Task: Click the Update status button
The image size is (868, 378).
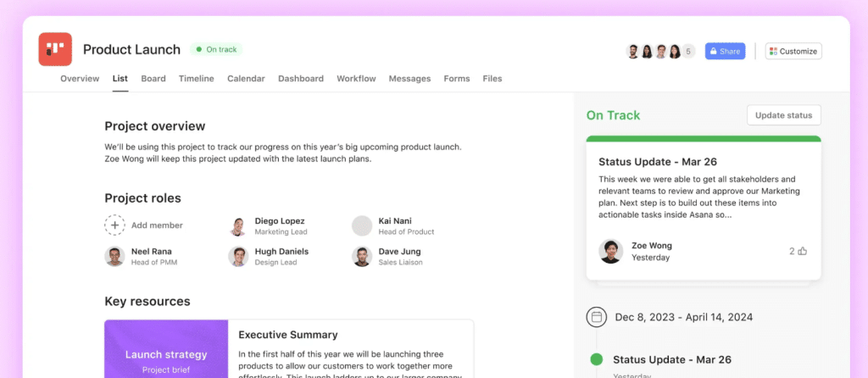Action: pyautogui.click(x=783, y=115)
